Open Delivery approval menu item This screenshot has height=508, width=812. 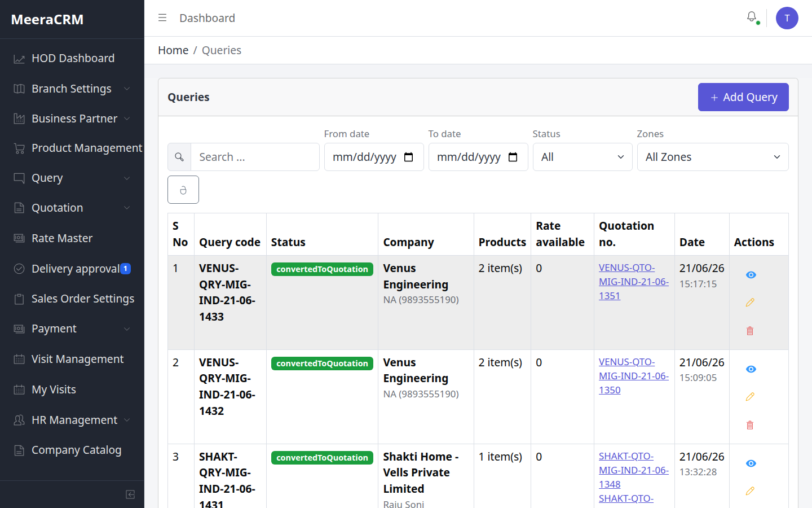[x=72, y=269]
